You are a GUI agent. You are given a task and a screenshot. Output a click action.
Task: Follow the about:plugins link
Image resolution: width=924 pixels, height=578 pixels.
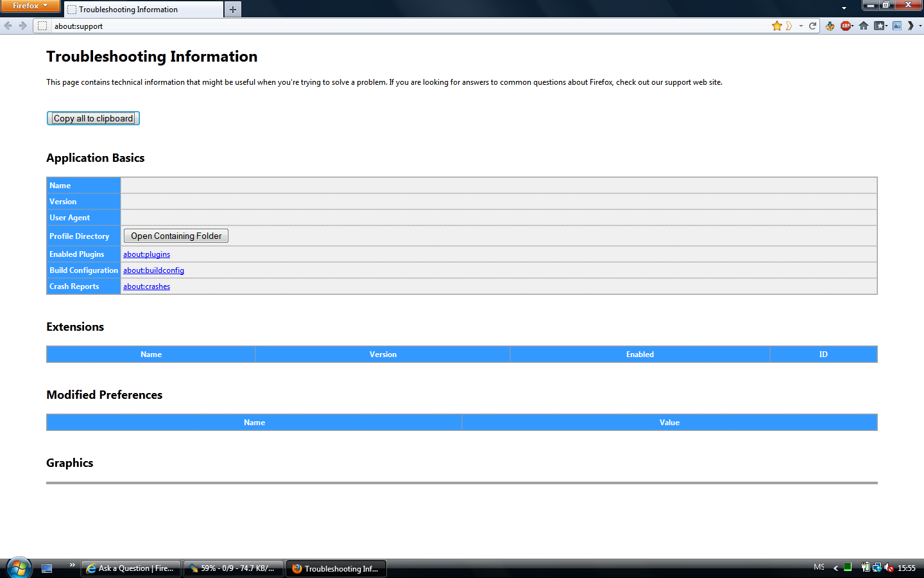coord(146,254)
